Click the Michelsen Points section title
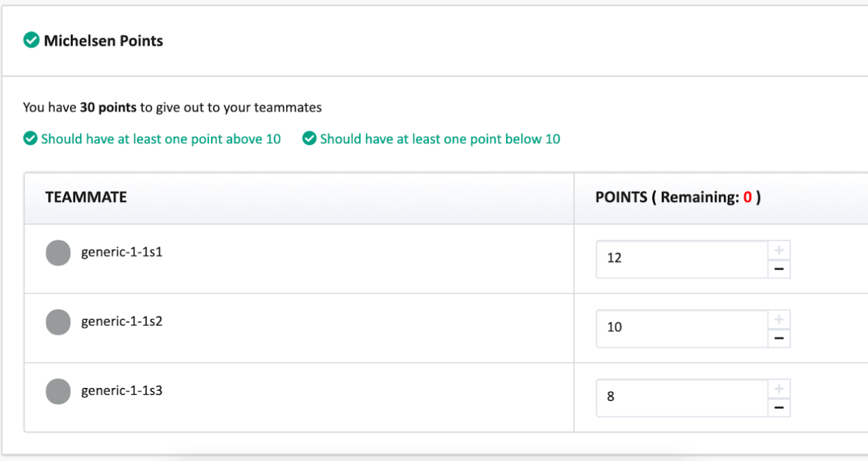Image resolution: width=868 pixels, height=461 pixels. [x=103, y=41]
